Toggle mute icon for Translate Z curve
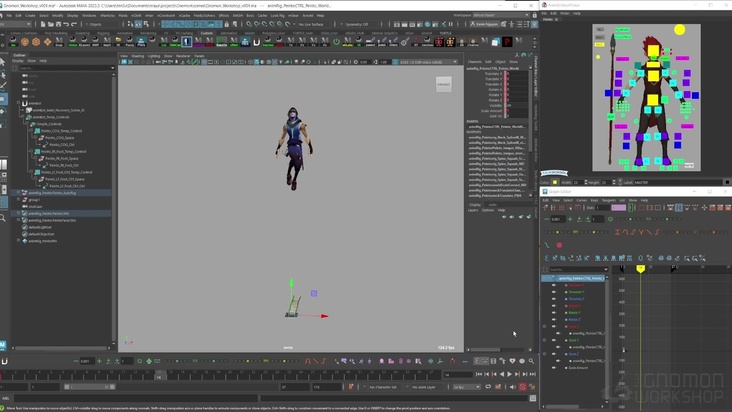The image size is (732, 412). (554, 299)
